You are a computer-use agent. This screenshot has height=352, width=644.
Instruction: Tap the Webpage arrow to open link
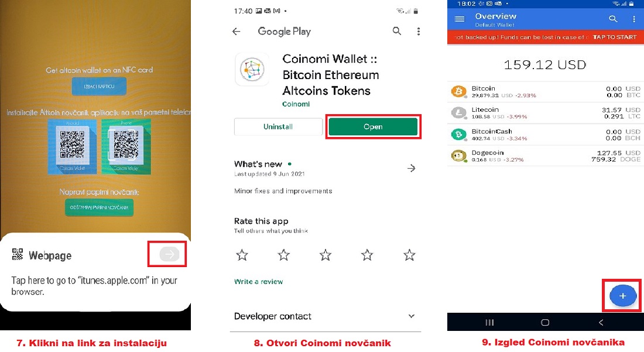(169, 254)
